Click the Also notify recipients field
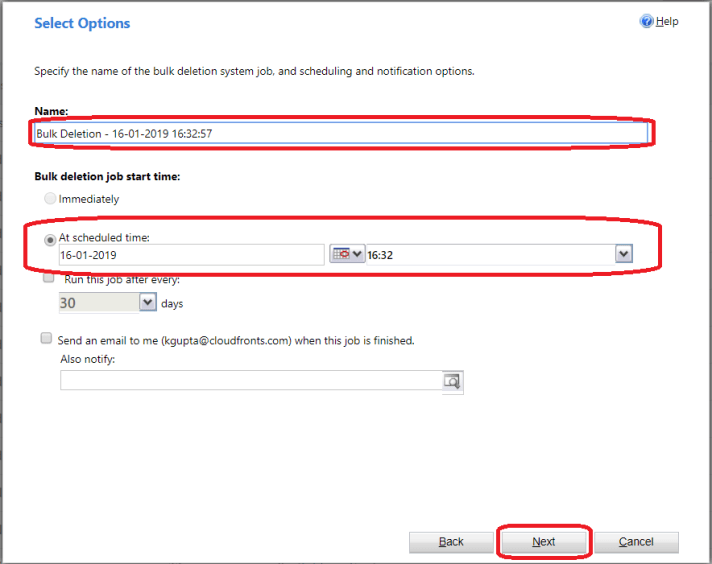712x564 pixels. tap(250, 380)
